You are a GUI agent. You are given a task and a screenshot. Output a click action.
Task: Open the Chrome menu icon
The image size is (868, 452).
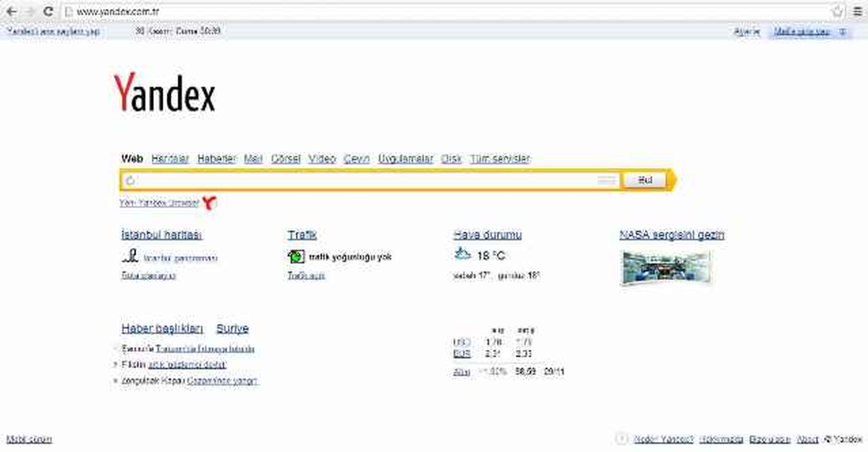(x=857, y=12)
